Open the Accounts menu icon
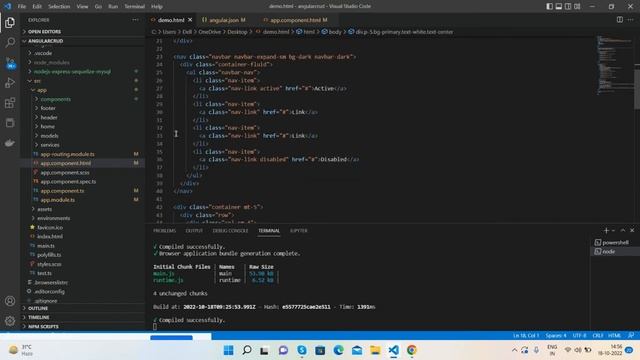The width and height of the screenshot is (640, 360). 10,301
